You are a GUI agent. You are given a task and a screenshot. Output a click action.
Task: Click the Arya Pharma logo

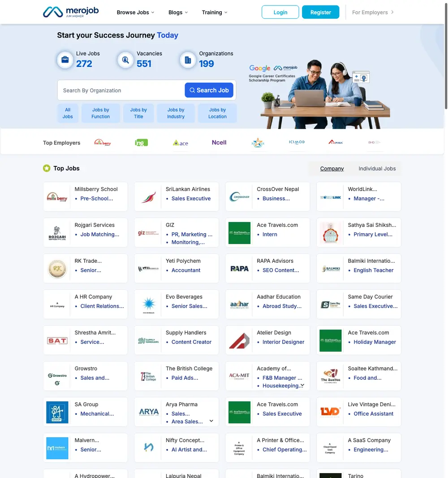(x=149, y=412)
